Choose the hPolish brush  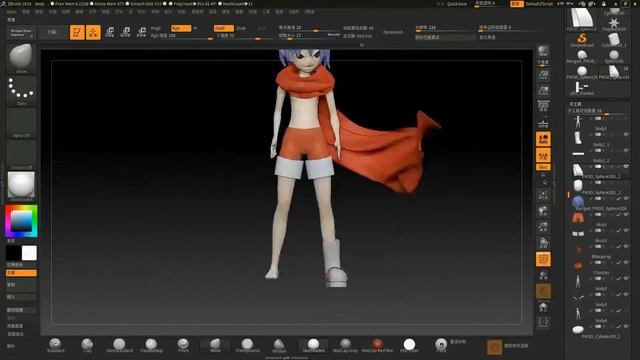(279, 345)
